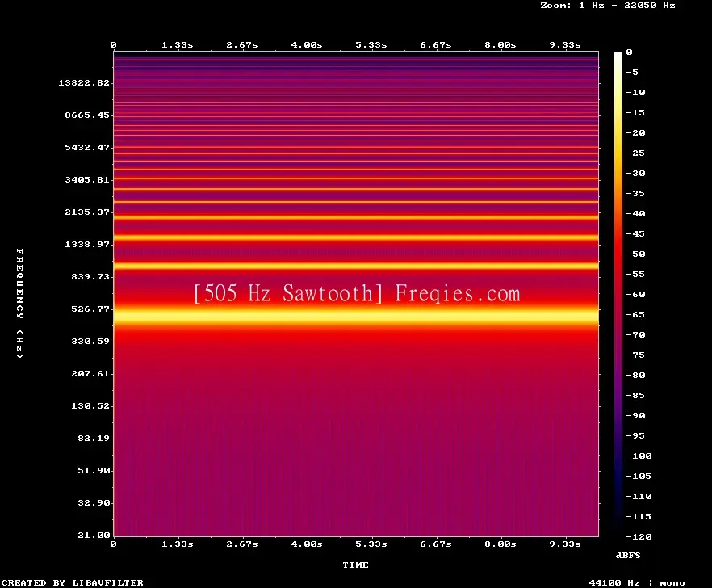Screen dimensions: 712x588
Task: Click the bottom 6.67s time label
Action: [435, 544]
